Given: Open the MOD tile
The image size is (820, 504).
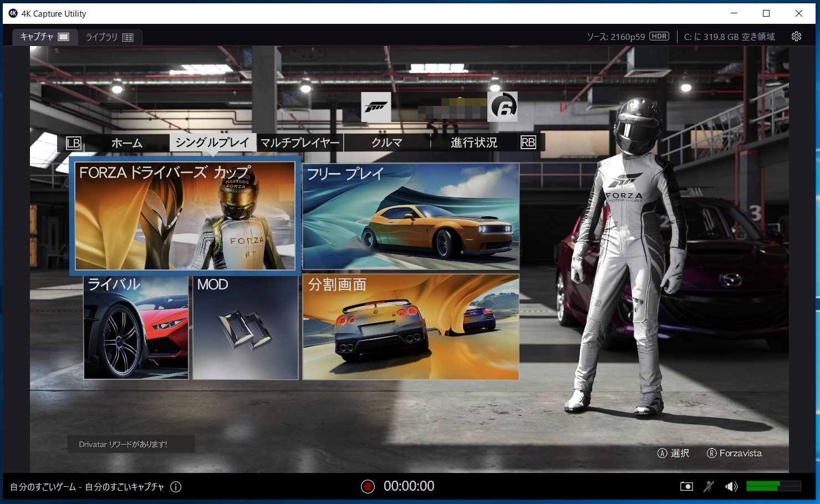Looking at the screenshot, I should pyautogui.click(x=246, y=327).
